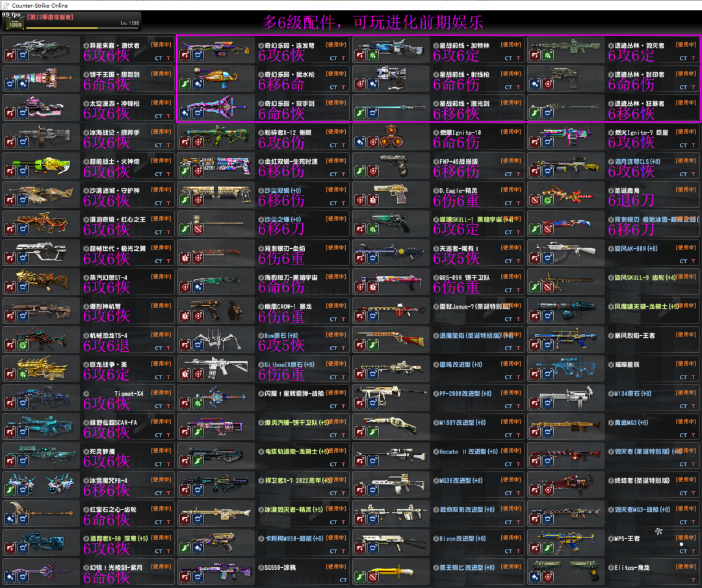
Task: Click the 冰海战记·掷斧手 weapon name
Action: (114, 133)
